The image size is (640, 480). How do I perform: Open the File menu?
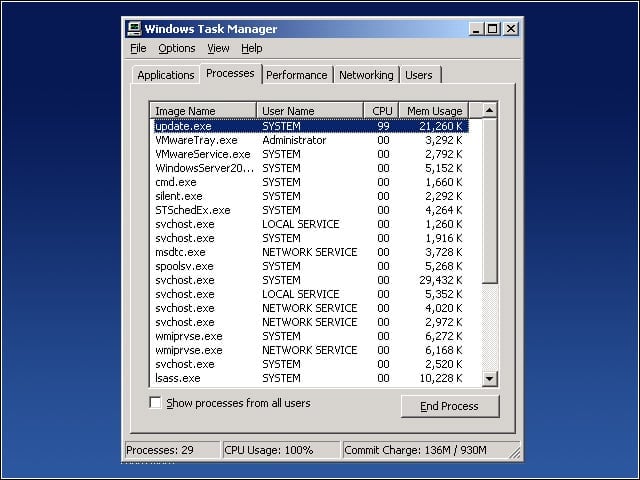tap(138, 48)
